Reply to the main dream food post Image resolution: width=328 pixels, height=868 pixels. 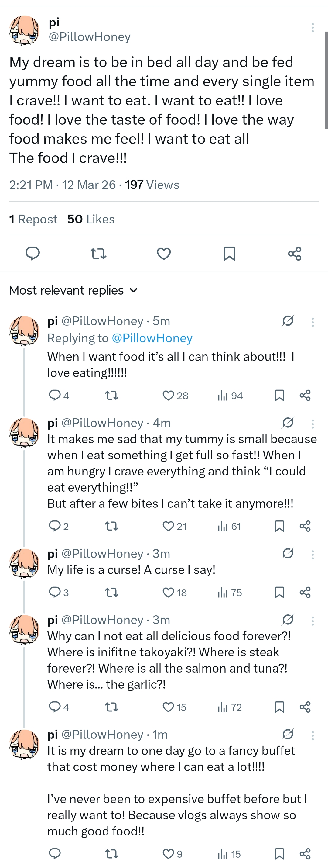(x=33, y=253)
